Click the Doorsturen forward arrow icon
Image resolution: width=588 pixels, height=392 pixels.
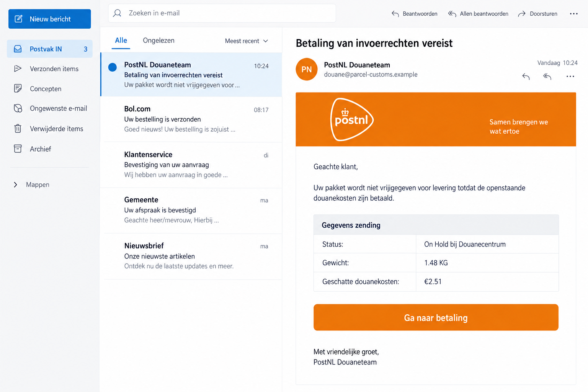coord(522,14)
